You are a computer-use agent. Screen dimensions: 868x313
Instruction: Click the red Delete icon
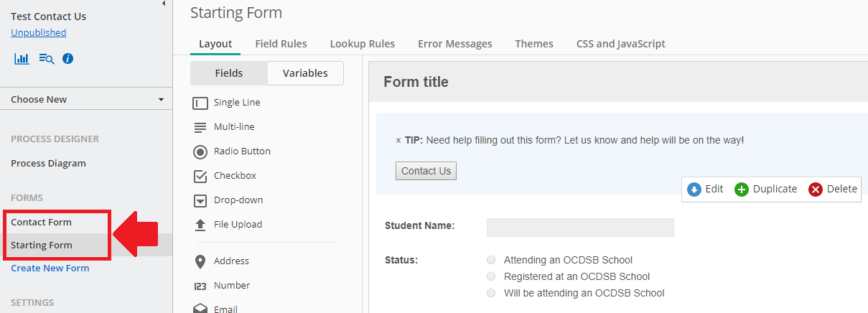816,190
